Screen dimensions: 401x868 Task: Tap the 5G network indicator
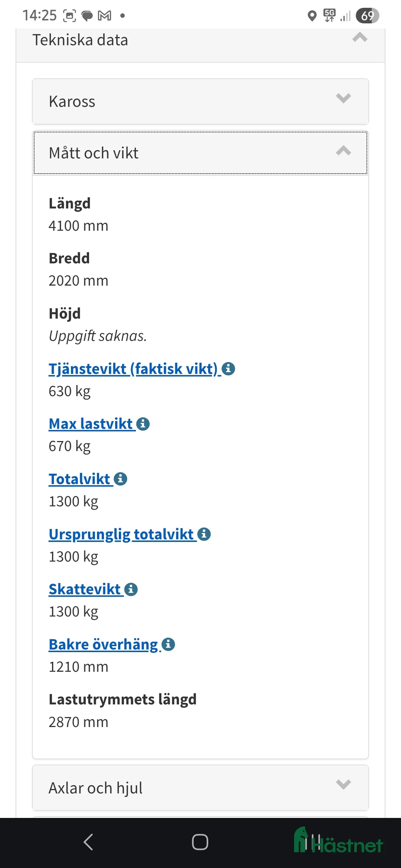point(330,16)
